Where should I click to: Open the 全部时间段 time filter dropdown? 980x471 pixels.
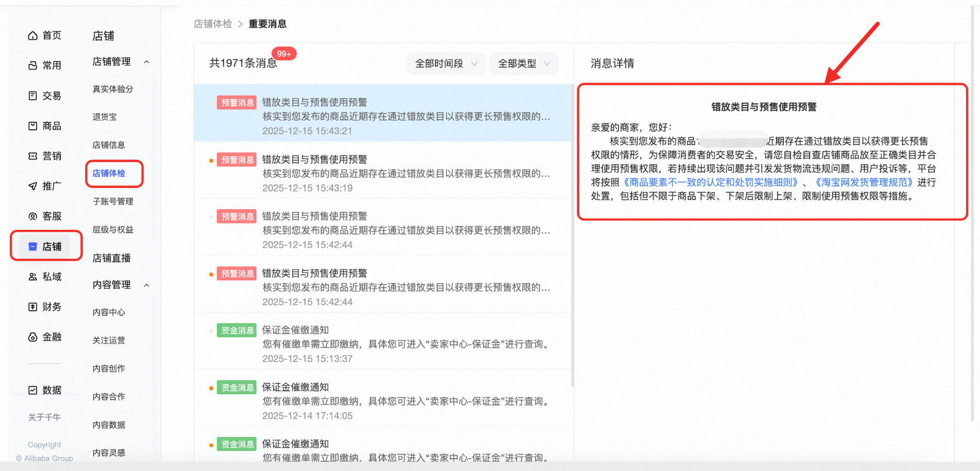tap(446, 64)
